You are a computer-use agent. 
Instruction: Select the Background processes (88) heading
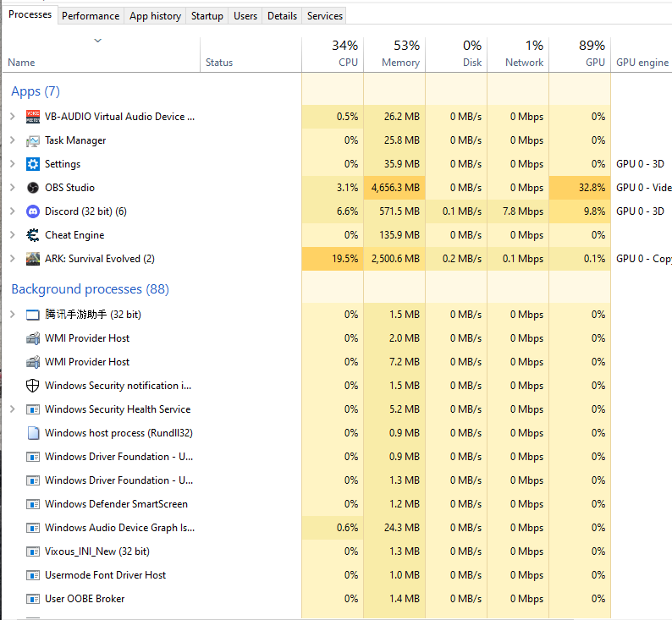(x=90, y=289)
